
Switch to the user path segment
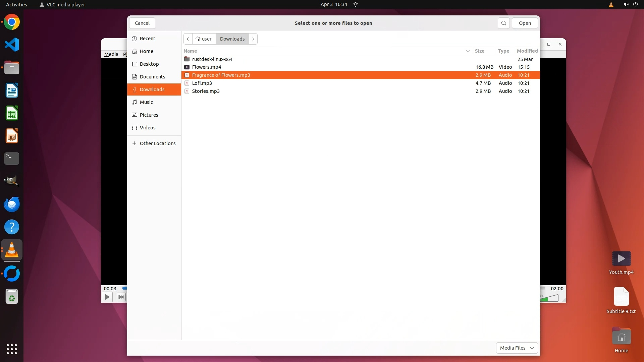[204, 39]
